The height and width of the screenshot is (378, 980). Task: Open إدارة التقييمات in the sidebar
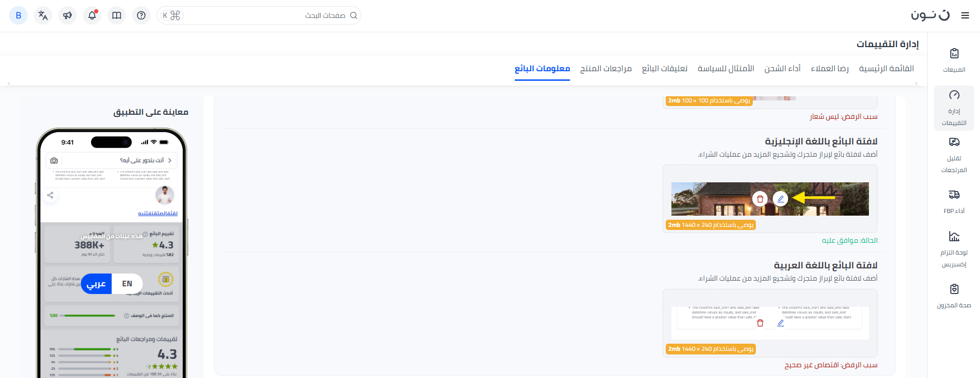click(954, 108)
